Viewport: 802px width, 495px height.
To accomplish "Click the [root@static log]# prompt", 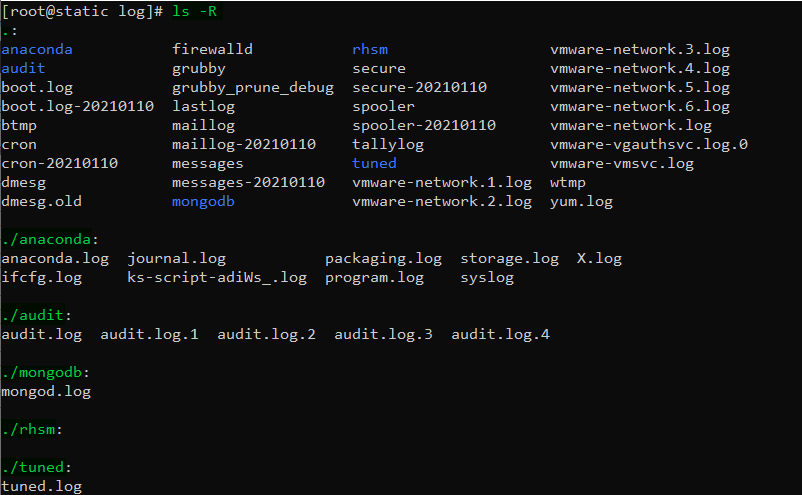I will [x=81, y=11].
